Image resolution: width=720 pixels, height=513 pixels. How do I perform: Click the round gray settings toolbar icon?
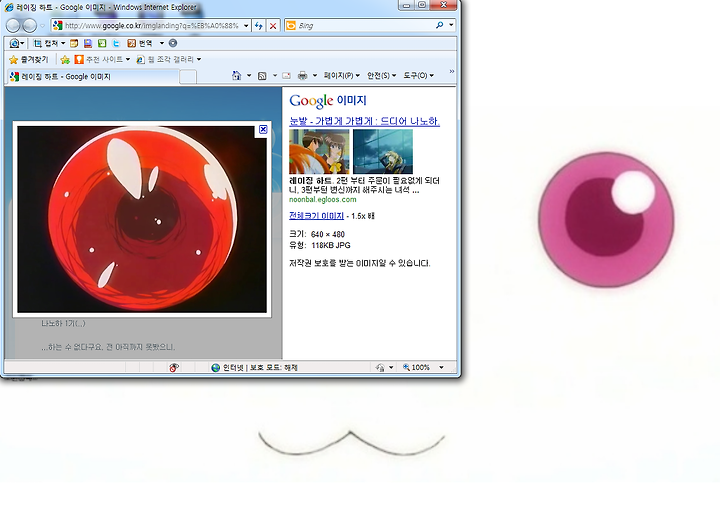click(x=173, y=43)
